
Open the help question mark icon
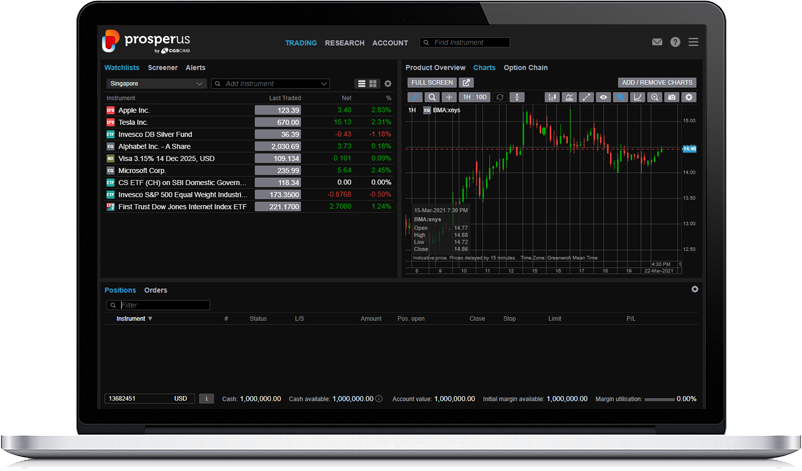pos(675,43)
